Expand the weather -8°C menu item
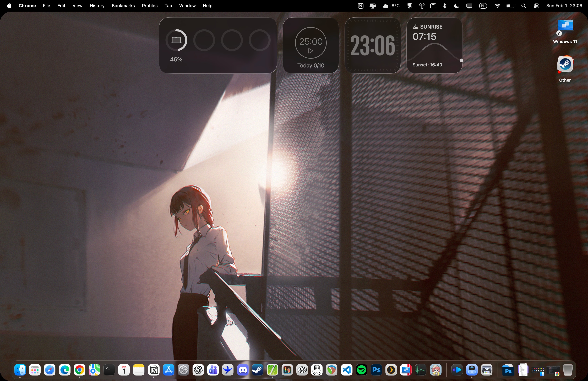The image size is (588, 381). click(391, 6)
